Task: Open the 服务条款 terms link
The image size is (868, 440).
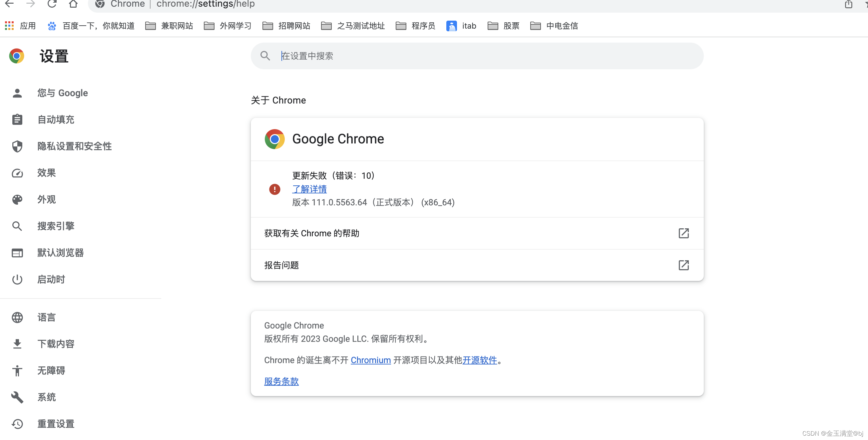Action: (x=281, y=381)
